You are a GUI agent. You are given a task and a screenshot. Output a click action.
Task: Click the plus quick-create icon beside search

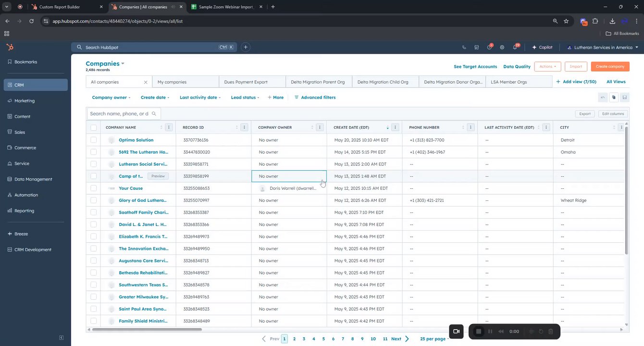tap(246, 47)
